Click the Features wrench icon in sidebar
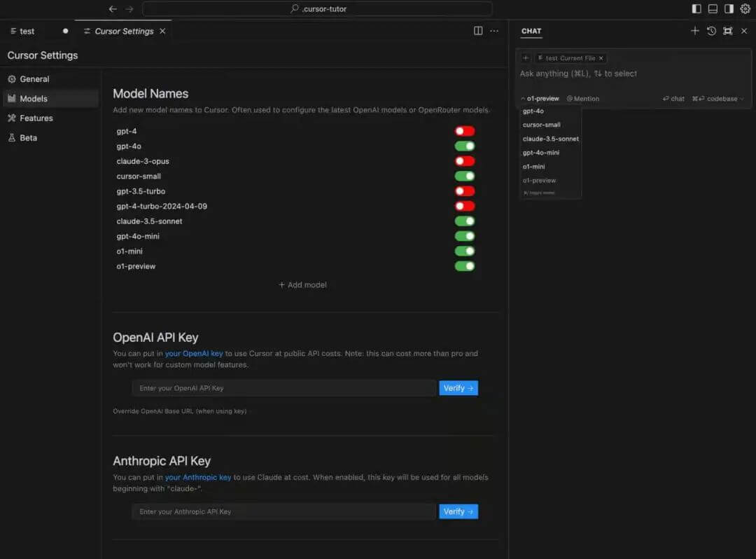Image resolution: width=756 pixels, height=559 pixels. click(x=12, y=118)
